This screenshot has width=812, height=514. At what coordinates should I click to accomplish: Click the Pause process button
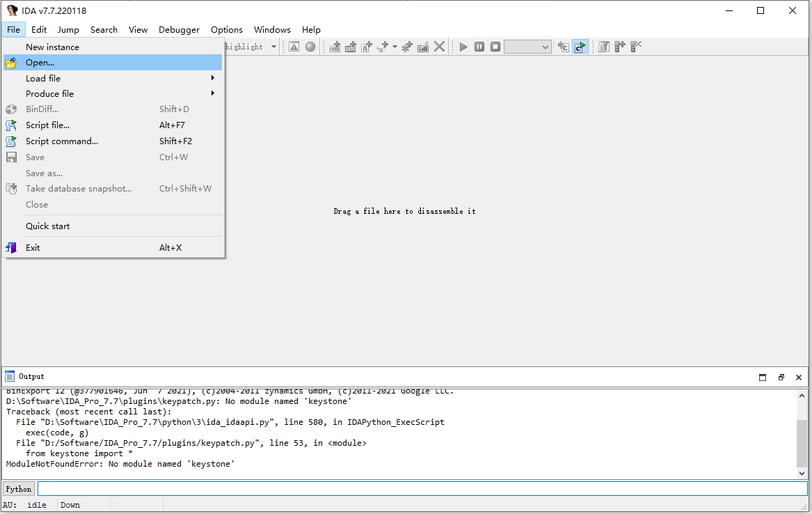tap(479, 47)
